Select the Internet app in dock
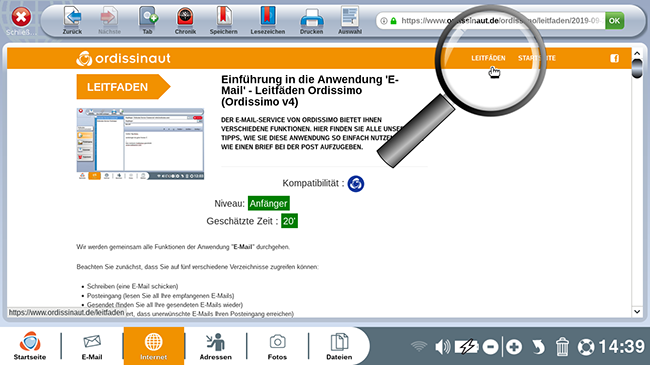650x365 pixels. [x=153, y=346]
